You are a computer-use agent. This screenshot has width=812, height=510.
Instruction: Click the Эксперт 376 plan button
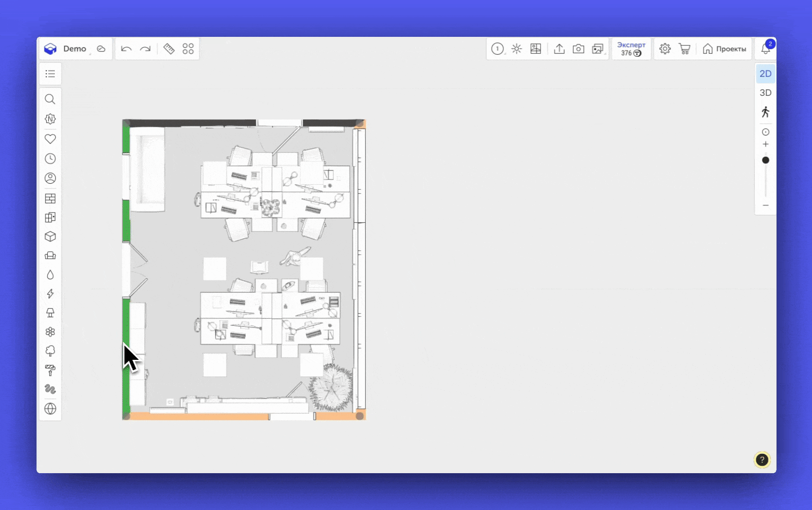point(631,49)
